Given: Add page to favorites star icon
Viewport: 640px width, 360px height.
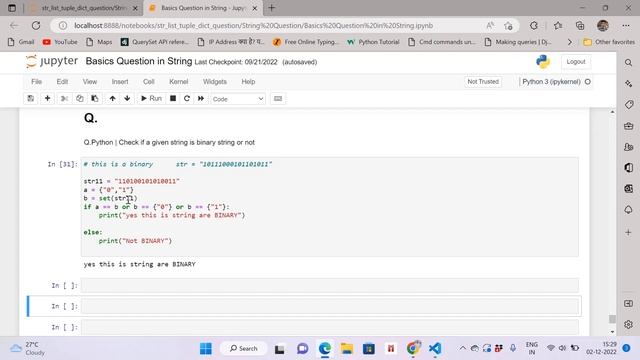Looking at the screenshot, I should click(508, 26).
